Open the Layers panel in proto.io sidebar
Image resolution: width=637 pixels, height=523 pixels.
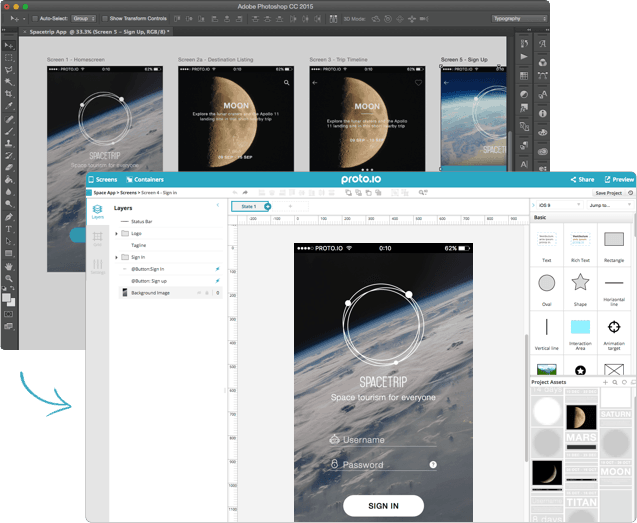98,211
